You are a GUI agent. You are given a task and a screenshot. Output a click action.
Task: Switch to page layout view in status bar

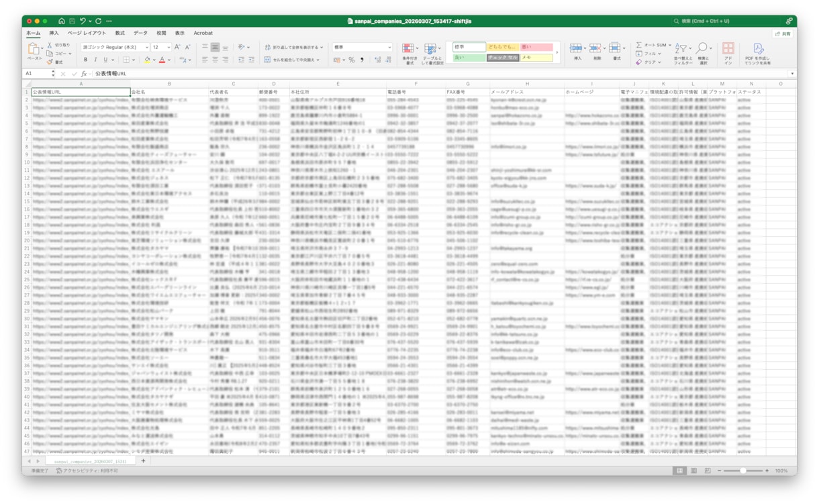[693, 471]
